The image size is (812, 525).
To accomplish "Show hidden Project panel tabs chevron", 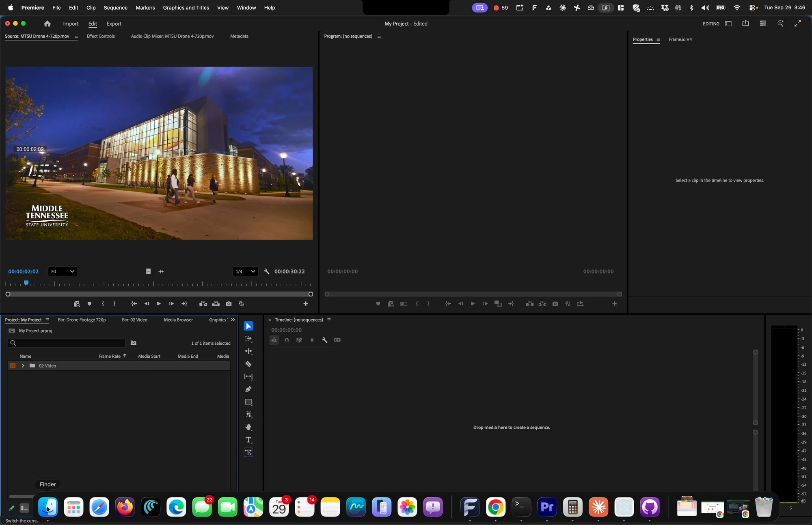I will pos(233,320).
